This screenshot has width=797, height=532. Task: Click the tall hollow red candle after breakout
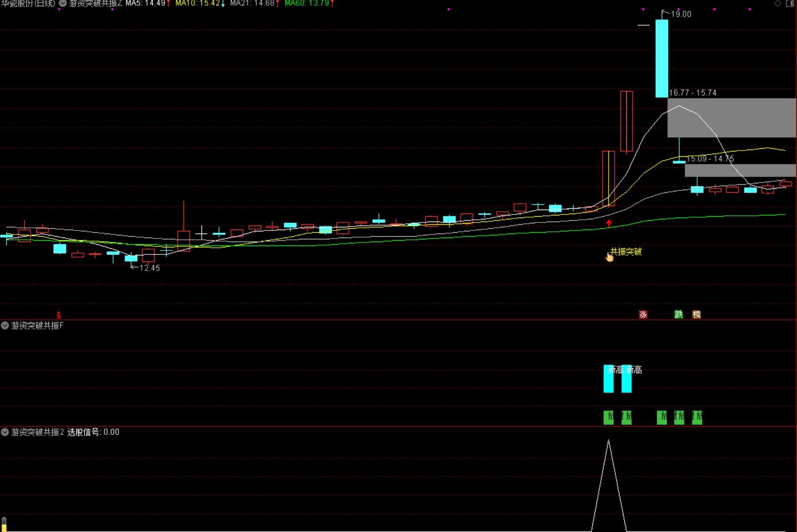pos(626,121)
